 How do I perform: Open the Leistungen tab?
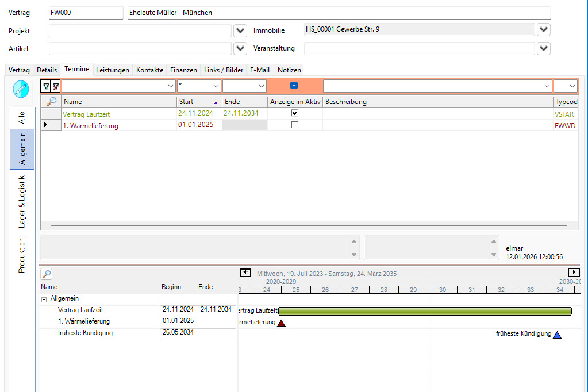tap(113, 70)
